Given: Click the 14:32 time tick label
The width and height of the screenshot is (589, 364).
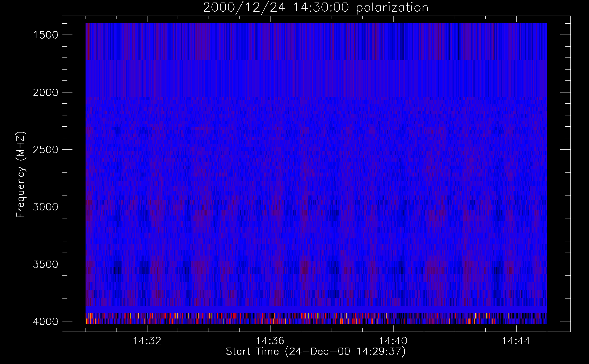Looking at the screenshot, I should (147, 341).
